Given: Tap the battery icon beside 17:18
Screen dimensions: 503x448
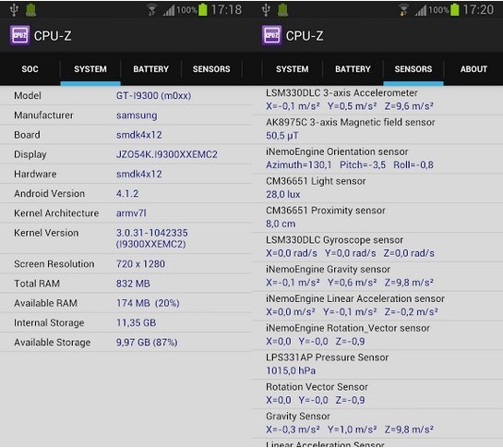Looking at the screenshot, I should point(203,9).
